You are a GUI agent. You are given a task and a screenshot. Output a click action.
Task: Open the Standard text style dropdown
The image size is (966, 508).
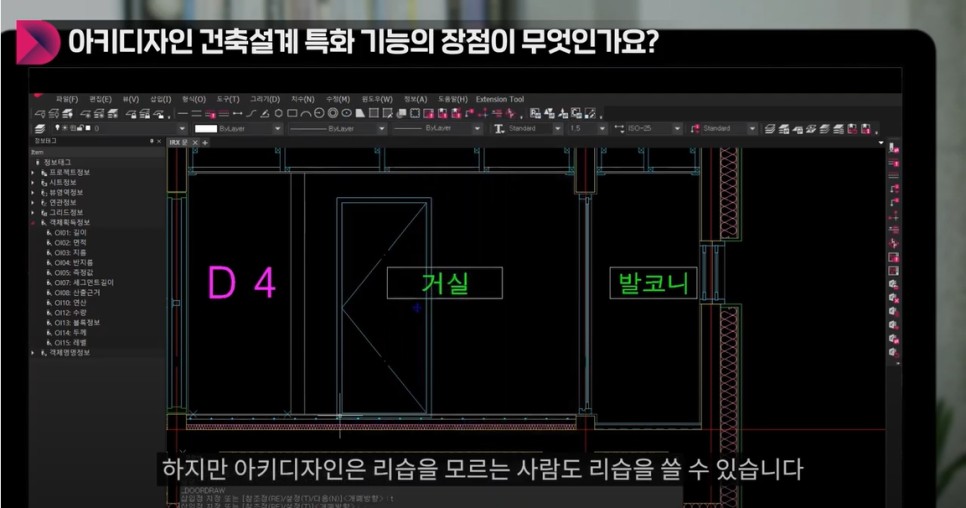tap(558, 129)
